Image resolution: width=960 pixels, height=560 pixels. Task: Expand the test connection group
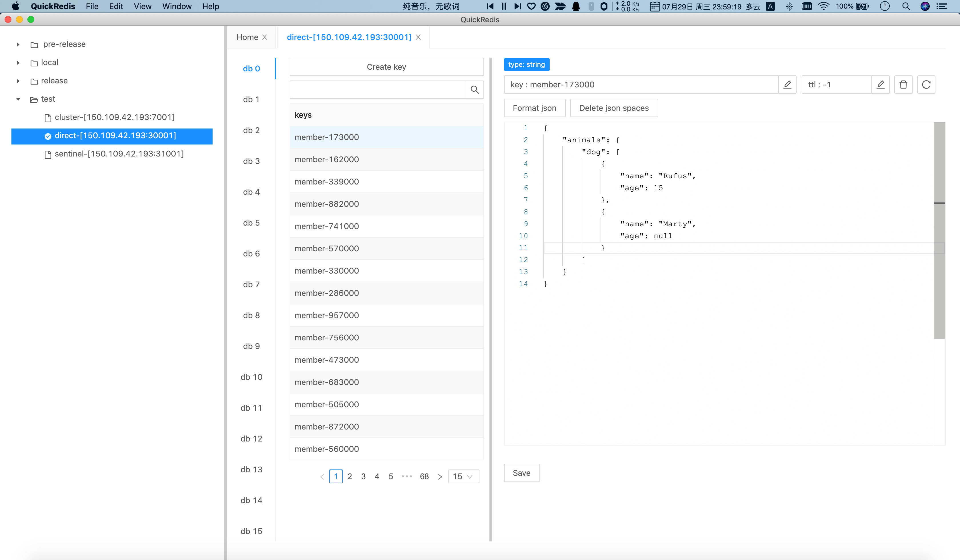tap(17, 99)
